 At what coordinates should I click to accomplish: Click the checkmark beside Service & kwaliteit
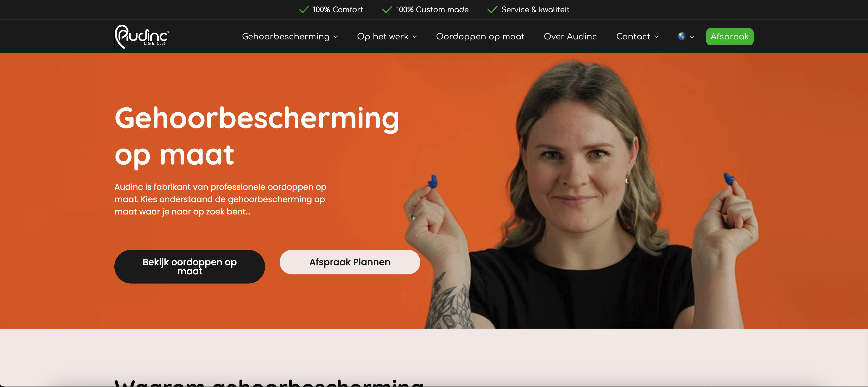tap(492, 9)
